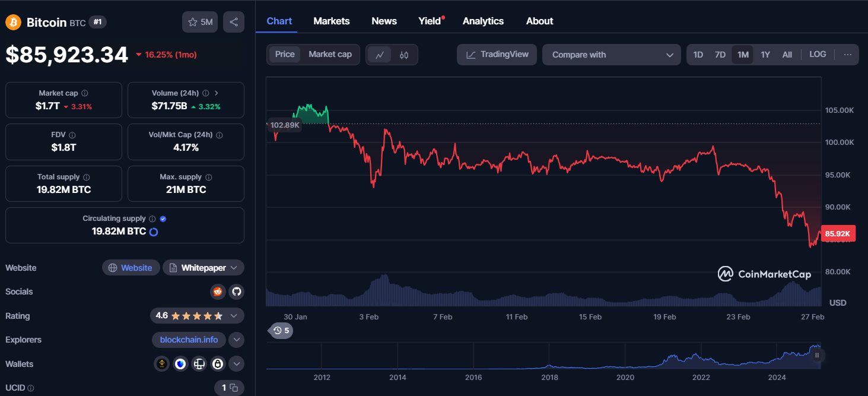Add Bitcoin to watchlist via star button
The height and width of the screenshot is (396, 868).
pos(201,22)
